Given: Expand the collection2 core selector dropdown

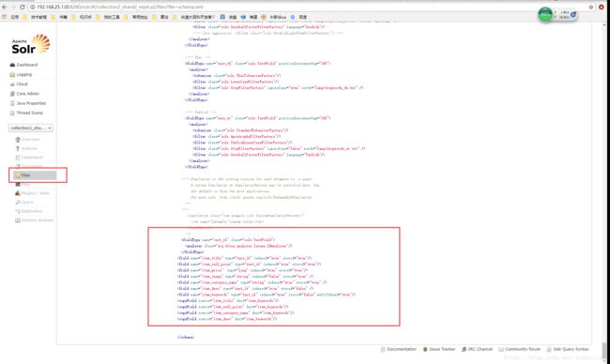Looking at the screenshot, I should 31,128.
